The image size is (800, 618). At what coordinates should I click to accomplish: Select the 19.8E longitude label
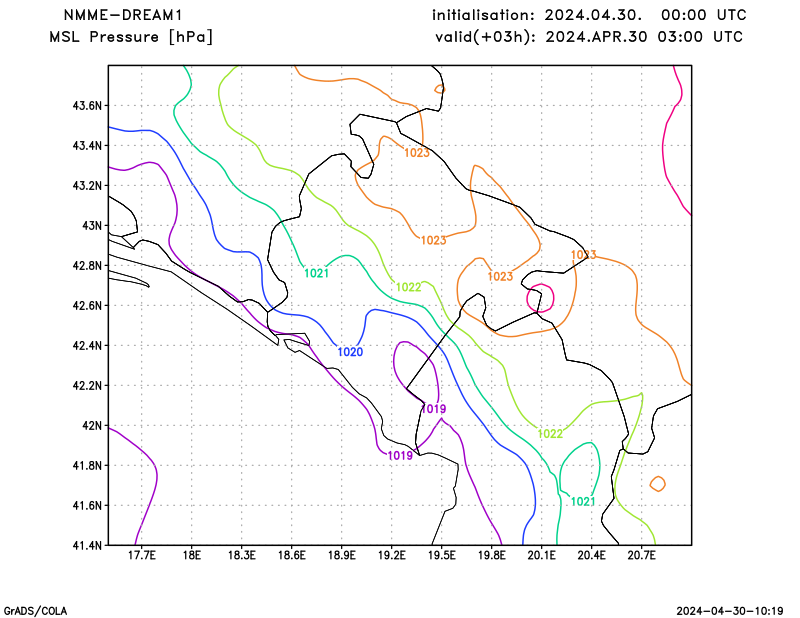tap(491, 555)
